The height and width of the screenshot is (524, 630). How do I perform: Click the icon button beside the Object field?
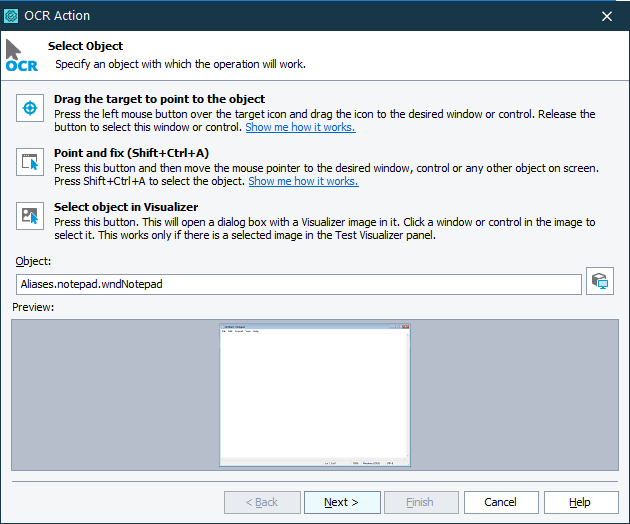tap(600, 282)
